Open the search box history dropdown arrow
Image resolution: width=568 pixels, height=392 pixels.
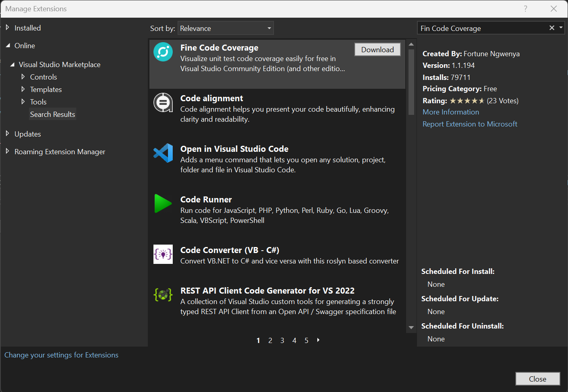click(561, 28)
